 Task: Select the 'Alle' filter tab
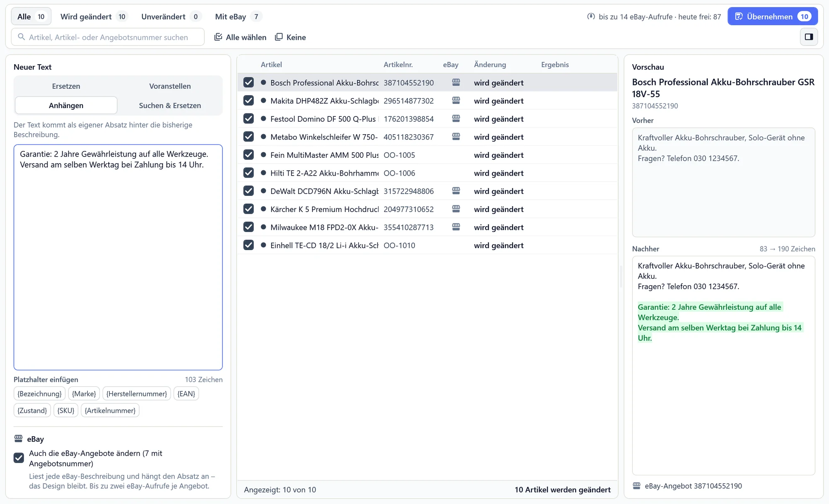[x=31, y=17]
